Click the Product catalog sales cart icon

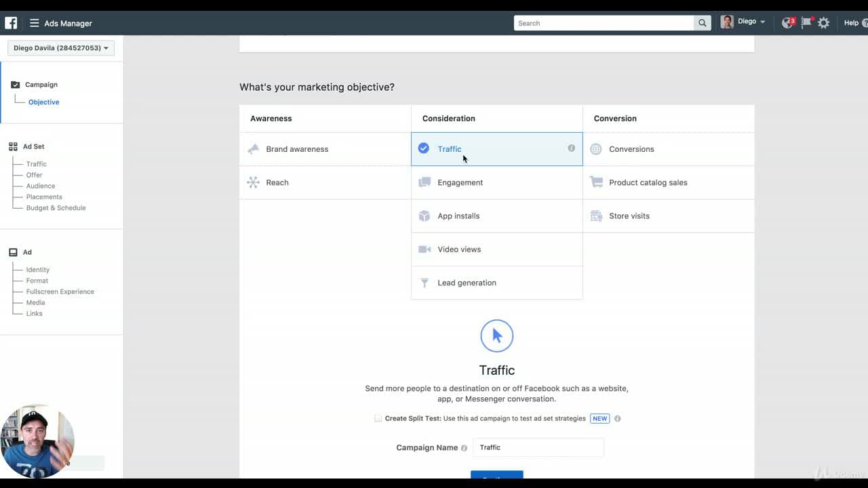pyautogui.click(x=596, y=182)
